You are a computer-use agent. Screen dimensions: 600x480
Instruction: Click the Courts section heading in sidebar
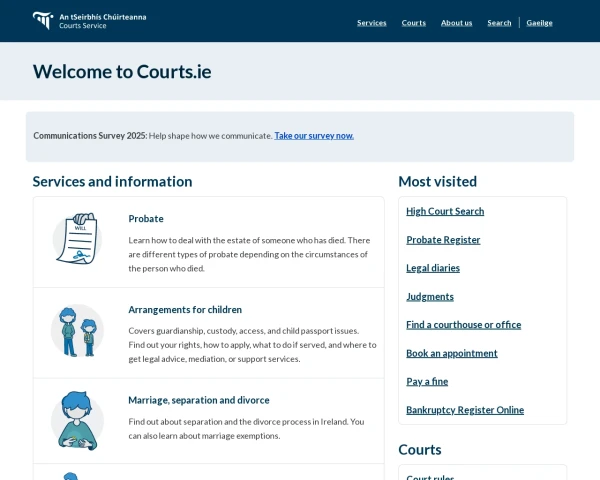[x=420, y=450]
